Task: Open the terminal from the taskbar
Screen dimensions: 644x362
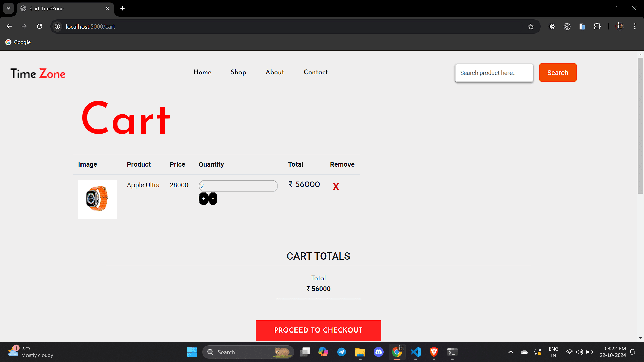Action: click(452, 352)
